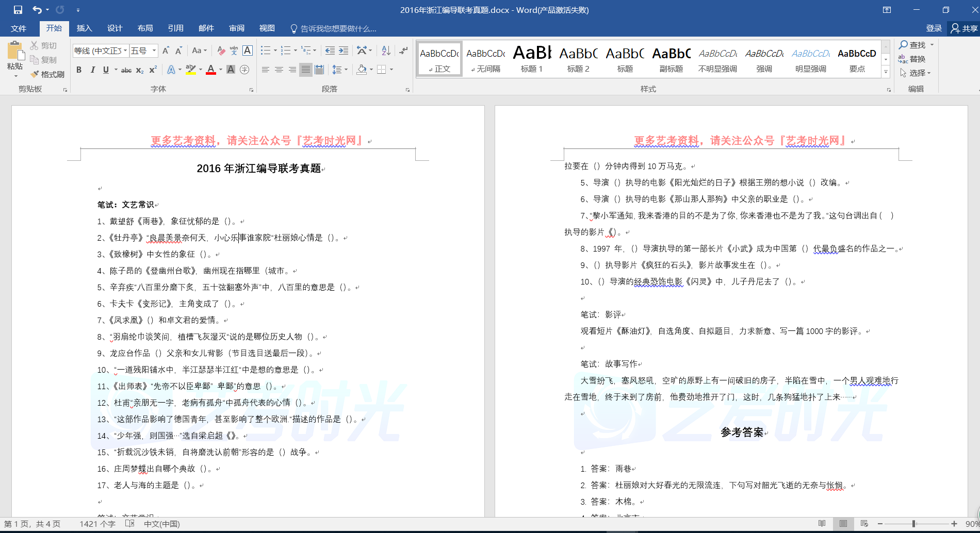This screenshot has width=980, height=533.
Task: Apply strikethrough formatting with abc icon
Action: pyautogui.click(x=126, y=70)
